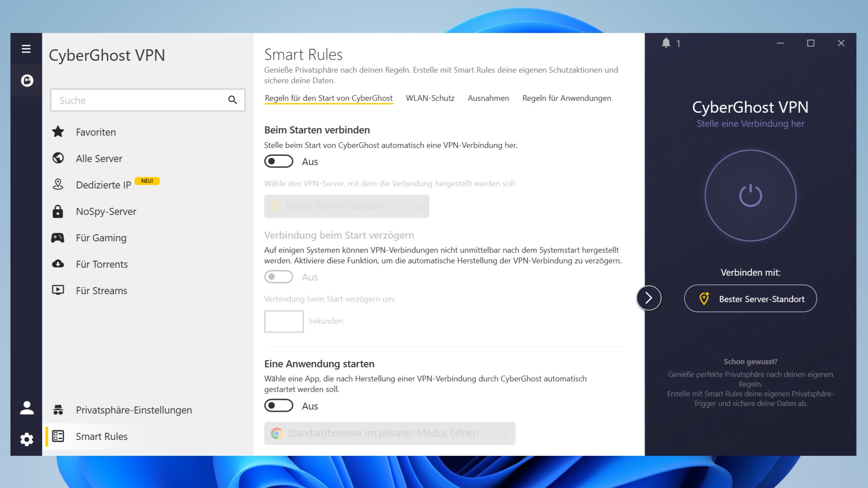The width and height of the screenshot is (868, 488).
Task: Open Für Torrents servers
Action: 148,264
